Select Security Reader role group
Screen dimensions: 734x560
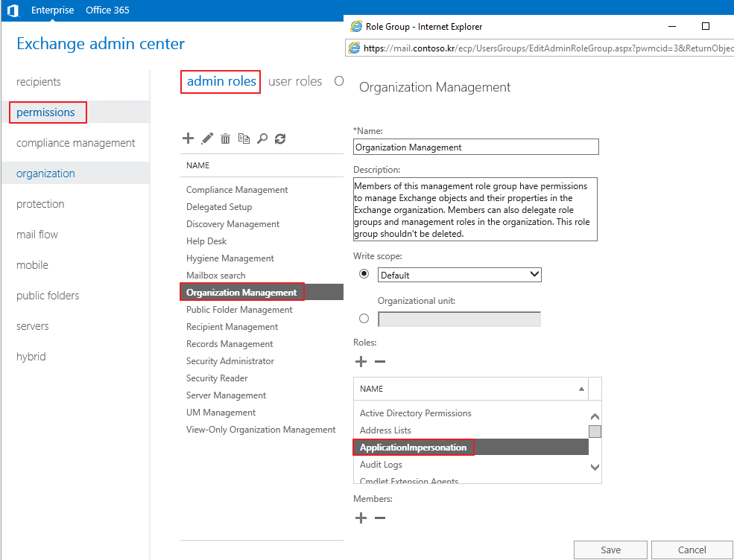(x=217, y=378)
